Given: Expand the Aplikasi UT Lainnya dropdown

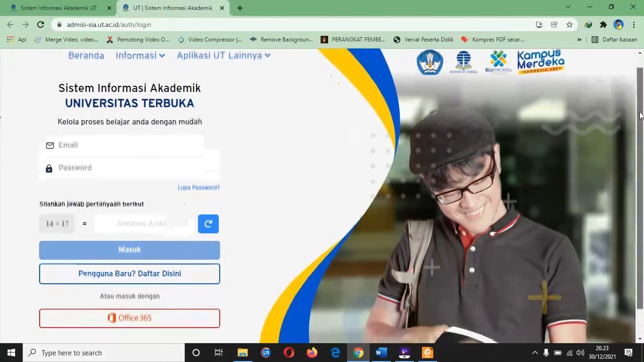Looking at the screenshot, I should pos(223,55).
